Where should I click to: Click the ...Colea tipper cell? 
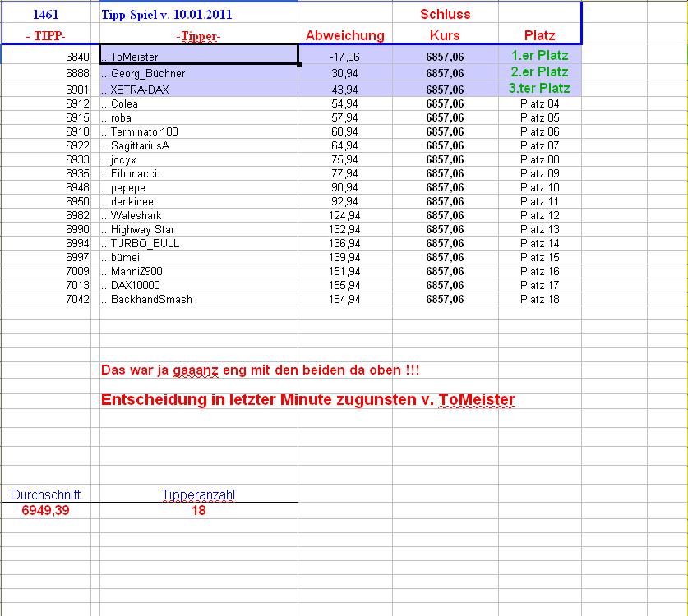[x=199, y=104]
